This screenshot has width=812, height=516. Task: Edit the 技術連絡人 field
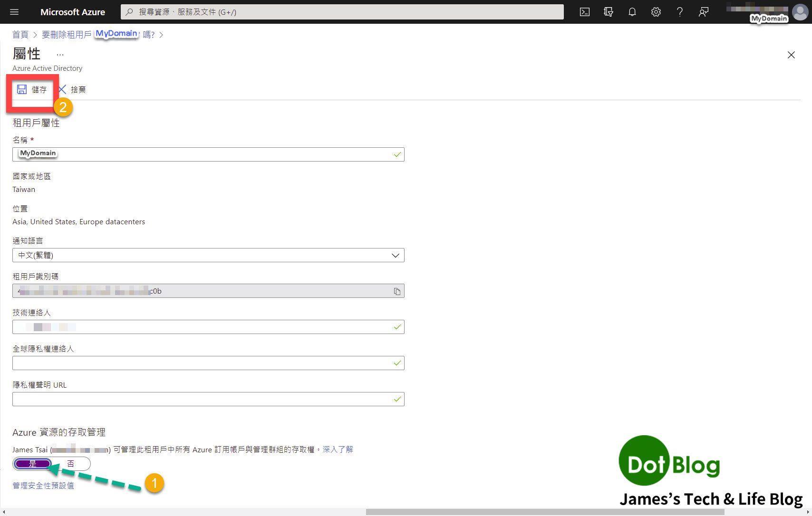click(208, 327)
